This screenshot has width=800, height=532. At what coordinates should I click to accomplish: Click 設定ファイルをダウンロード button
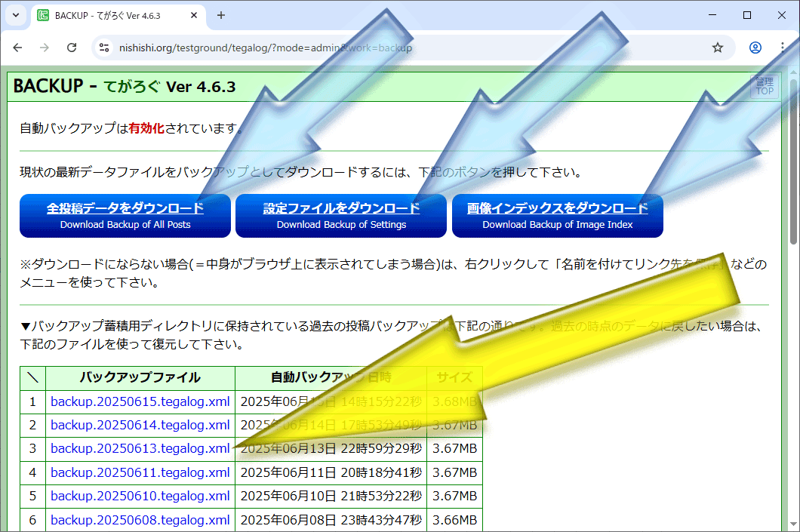(x=341, y=215)
